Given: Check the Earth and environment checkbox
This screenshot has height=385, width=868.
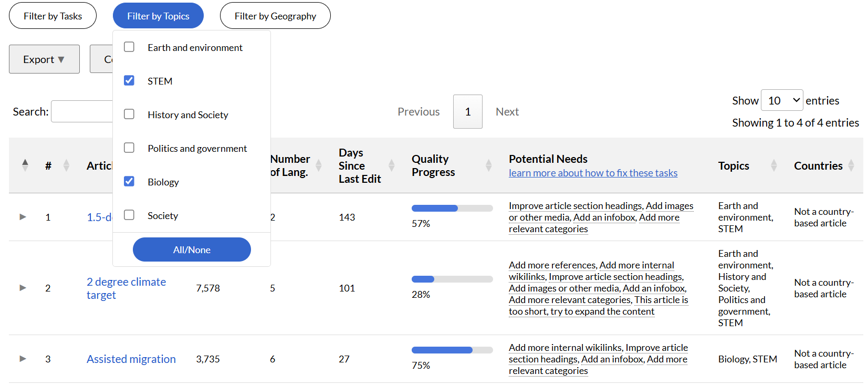Looking at the screenshot, I should click(129, 47).
